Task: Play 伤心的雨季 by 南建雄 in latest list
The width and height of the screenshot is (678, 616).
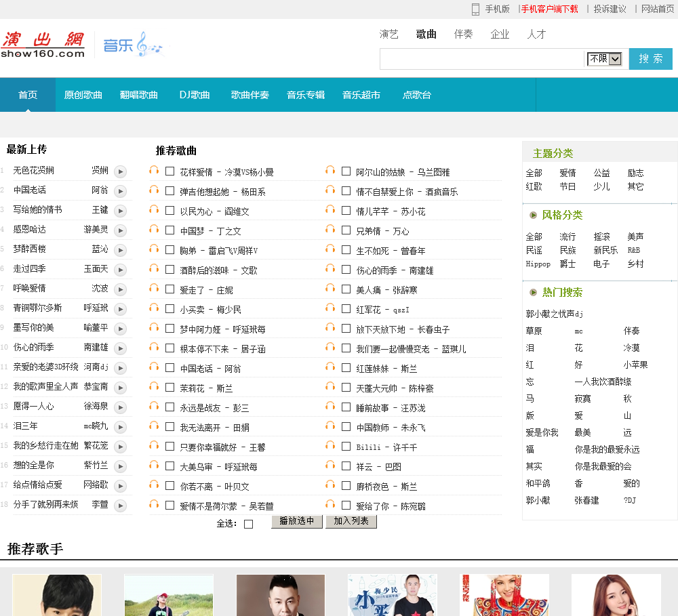Action: pos(120,348)
